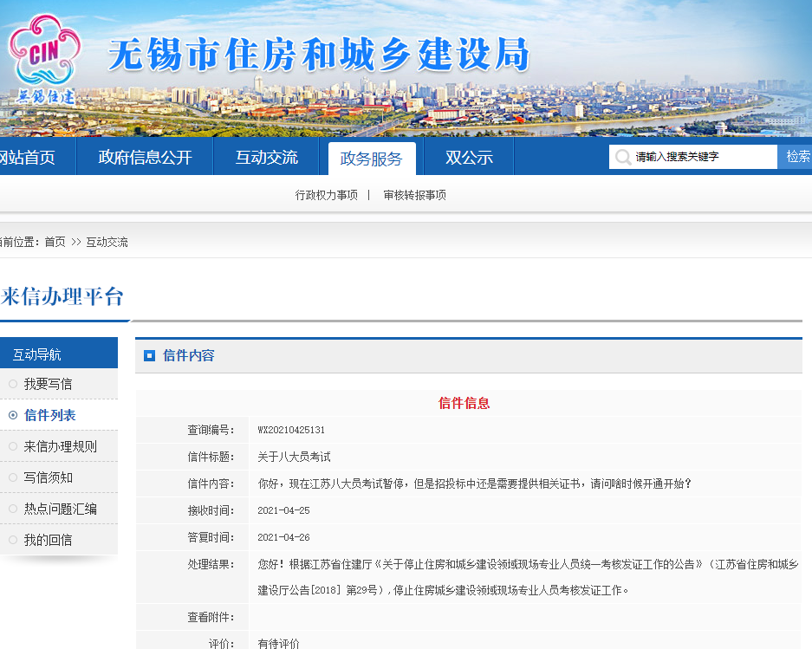The width and height of the screenshot is (812, 649).
Task: Click the search keyword input field
Action: coord(704,157)
